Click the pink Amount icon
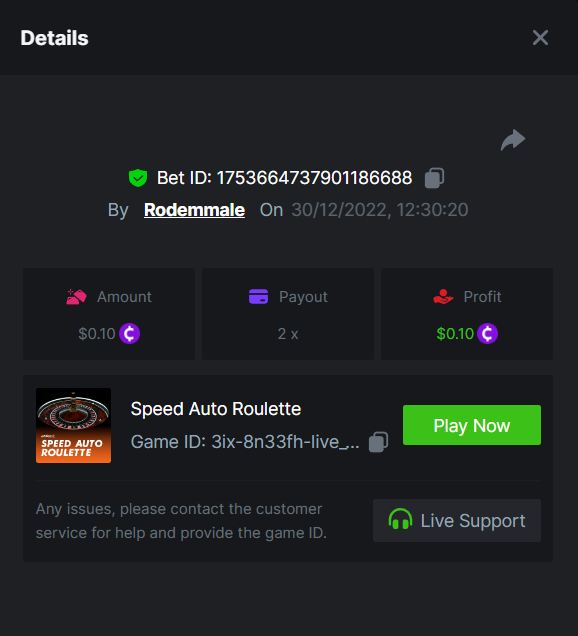 click(76, 297)
